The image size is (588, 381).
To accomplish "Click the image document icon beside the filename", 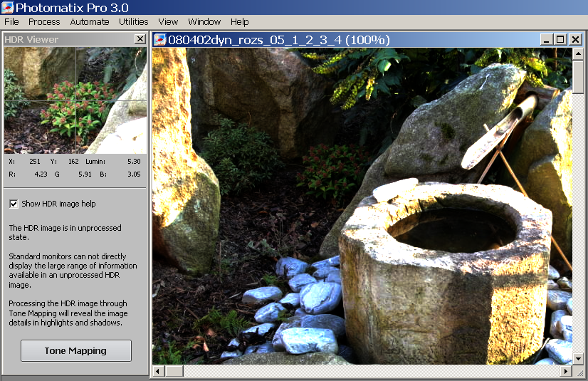I will (x=160, y=39).
